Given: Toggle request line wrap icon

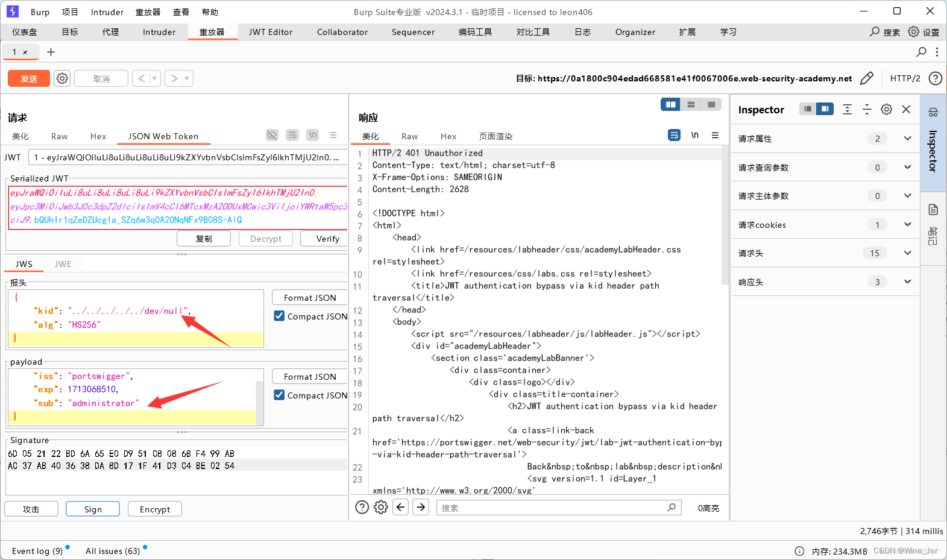Looking at the screenshot, I should (292, 135).
